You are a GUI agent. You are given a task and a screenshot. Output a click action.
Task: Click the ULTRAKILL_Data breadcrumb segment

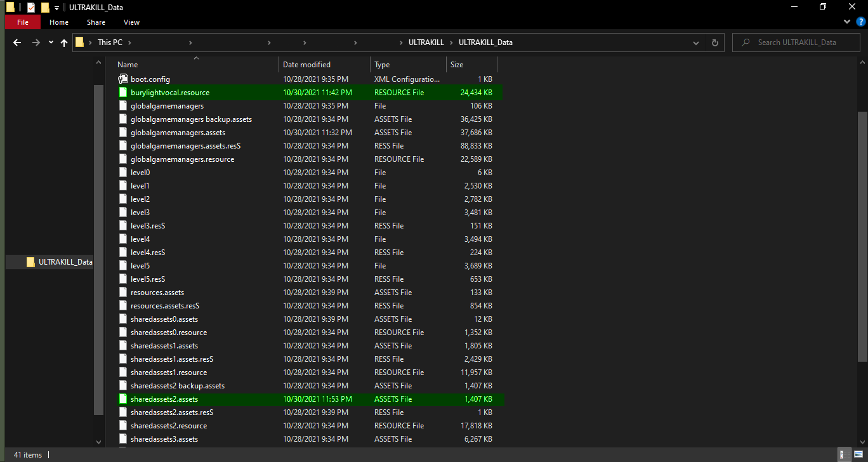coord(485,43)
